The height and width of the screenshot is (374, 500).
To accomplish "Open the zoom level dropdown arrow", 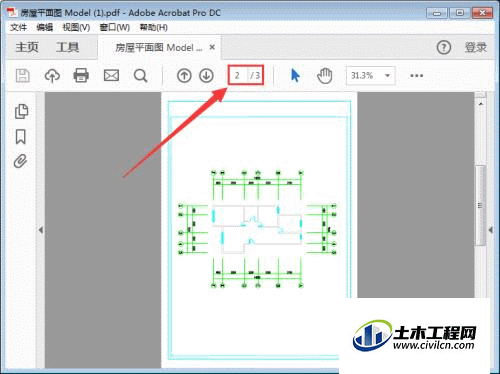I will click(387, 76).
